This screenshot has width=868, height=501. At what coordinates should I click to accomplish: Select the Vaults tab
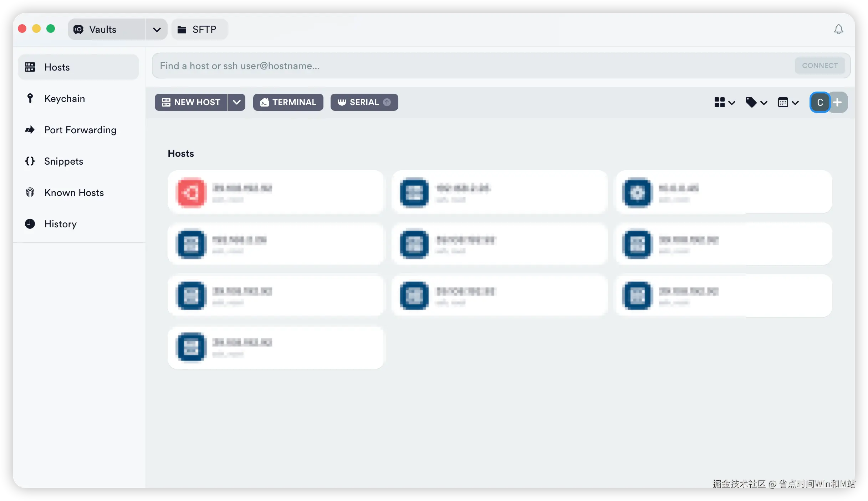click(x=103, y=30)
